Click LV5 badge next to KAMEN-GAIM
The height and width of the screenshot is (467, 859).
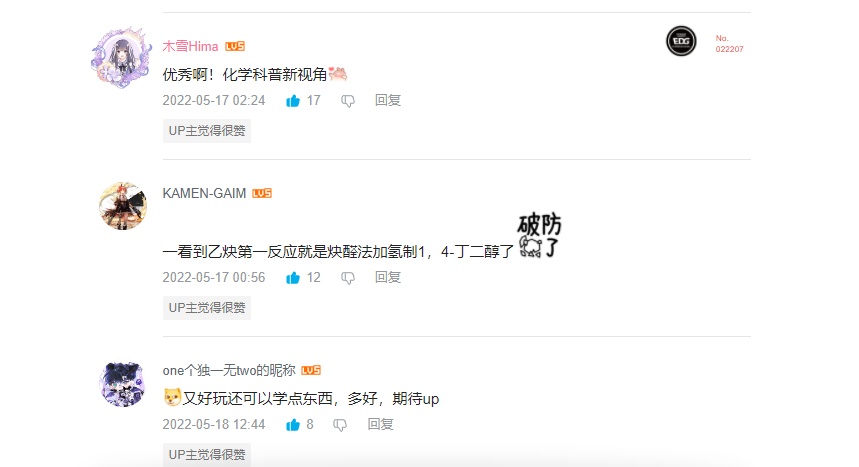coord(262,193)
